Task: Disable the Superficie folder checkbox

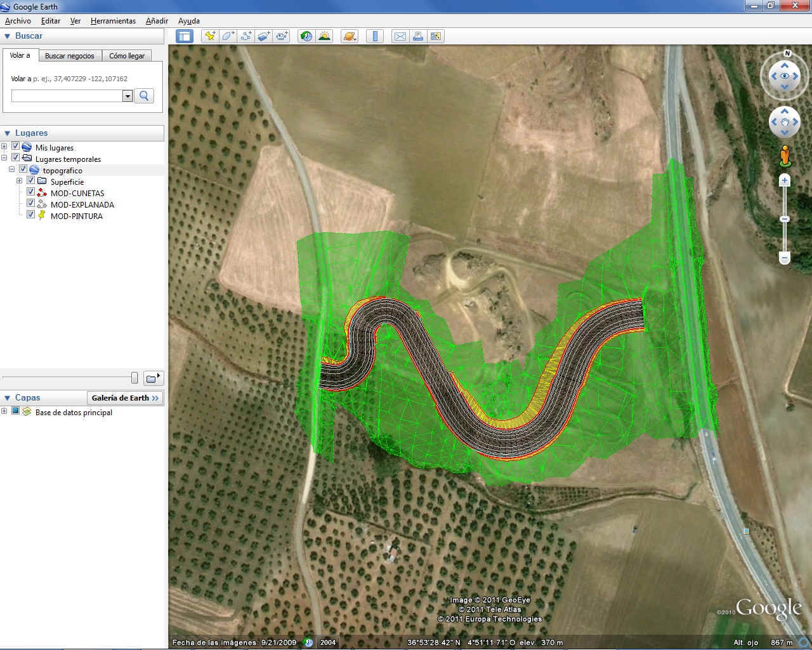Action: point(30,182)
